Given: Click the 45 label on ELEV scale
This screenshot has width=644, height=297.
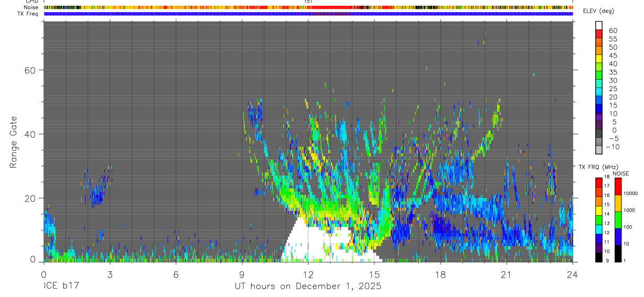Looking at the screenshot, I should click(x=613, y=56).
